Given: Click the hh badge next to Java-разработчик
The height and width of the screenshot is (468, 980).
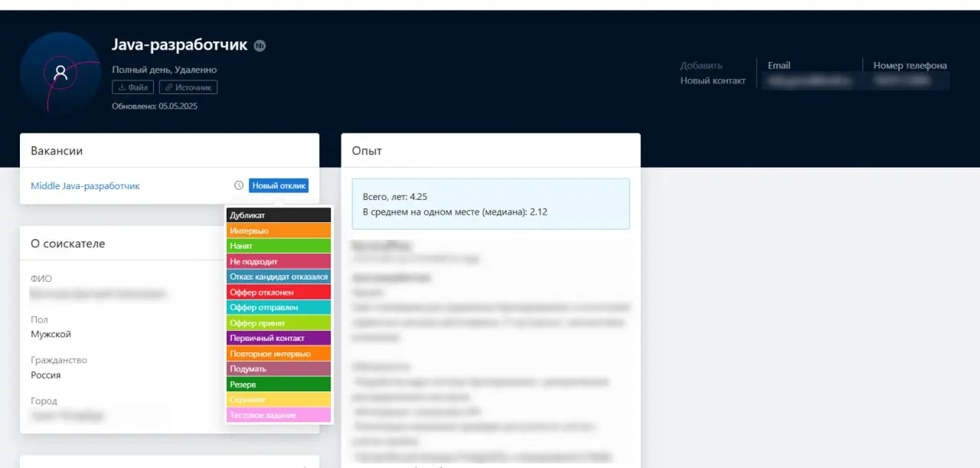Looking at the screenshot, I should [x=260, y=46].
